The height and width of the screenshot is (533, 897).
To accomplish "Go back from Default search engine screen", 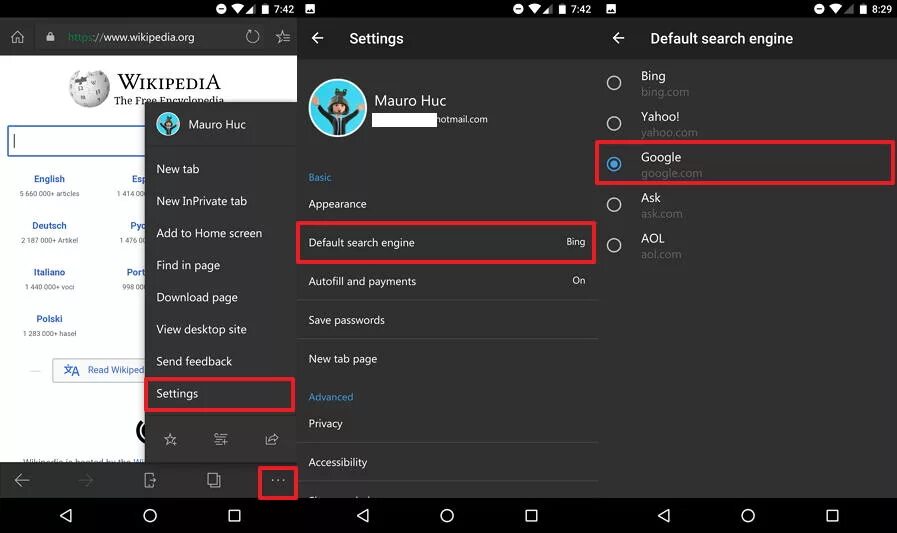I will 618,38.
